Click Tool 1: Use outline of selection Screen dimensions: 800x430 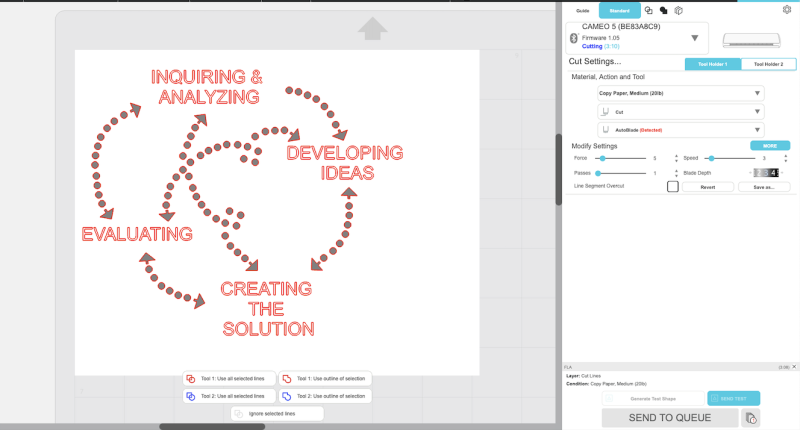click(325, 379)
